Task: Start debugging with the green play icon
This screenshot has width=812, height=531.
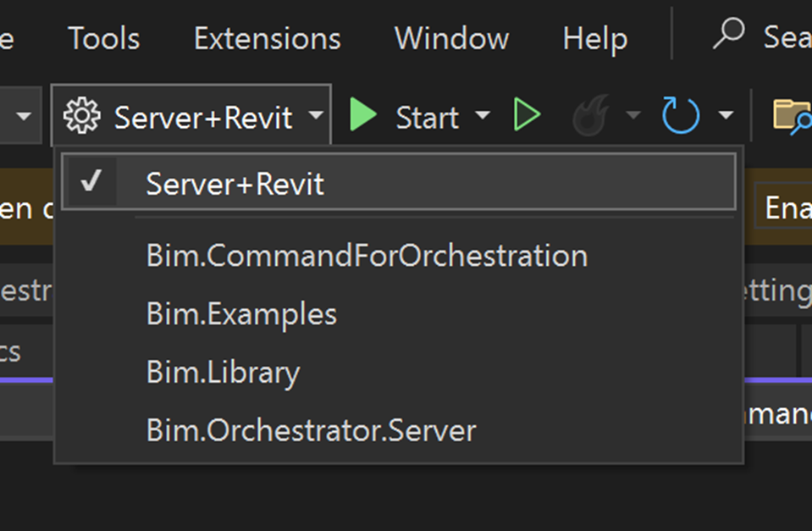Action: coord(362,117)
